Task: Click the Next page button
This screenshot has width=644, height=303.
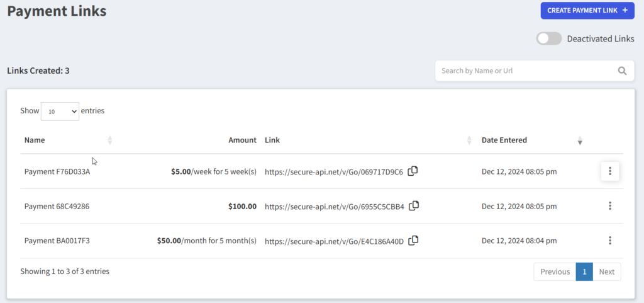Action: click(606, 272)
